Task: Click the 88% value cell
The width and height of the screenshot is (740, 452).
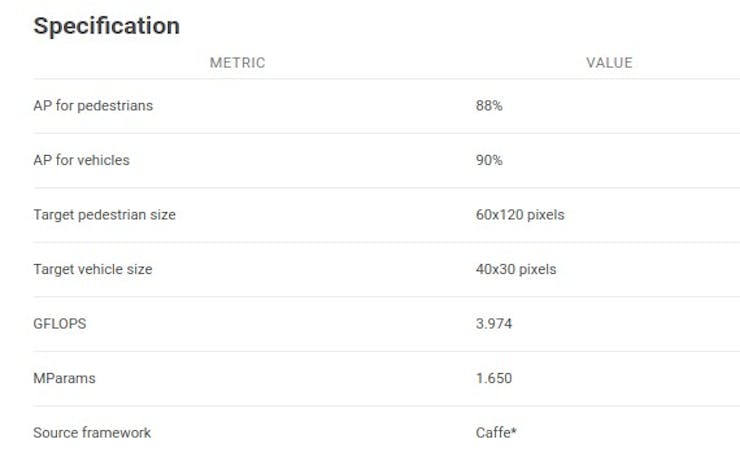Action: 489,106
